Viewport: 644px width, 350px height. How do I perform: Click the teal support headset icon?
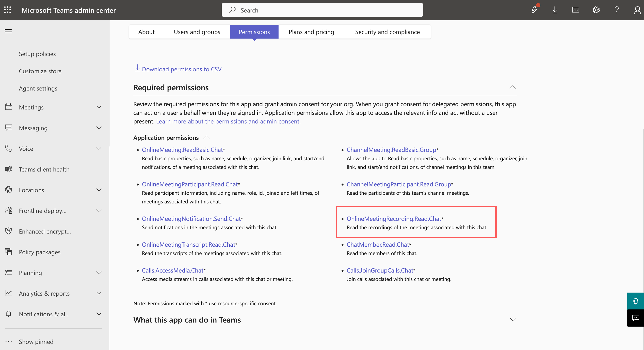pyautogui.click(x=636, y=301)
